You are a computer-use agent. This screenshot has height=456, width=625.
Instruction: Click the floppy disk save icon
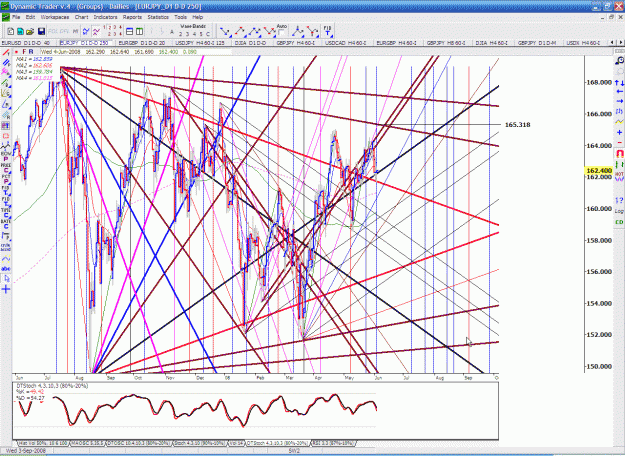coord(41,31)
